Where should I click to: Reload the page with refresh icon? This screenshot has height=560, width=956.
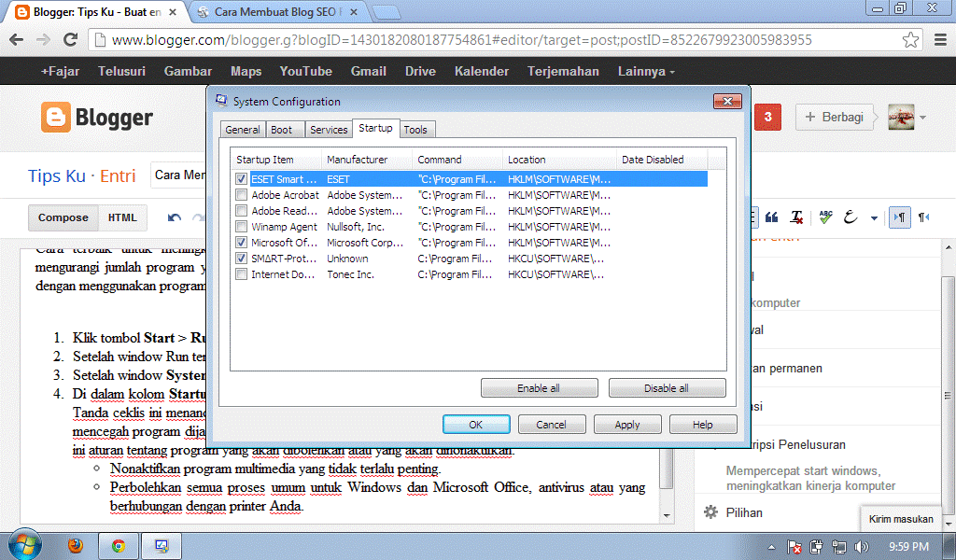[x=71, y=39]
